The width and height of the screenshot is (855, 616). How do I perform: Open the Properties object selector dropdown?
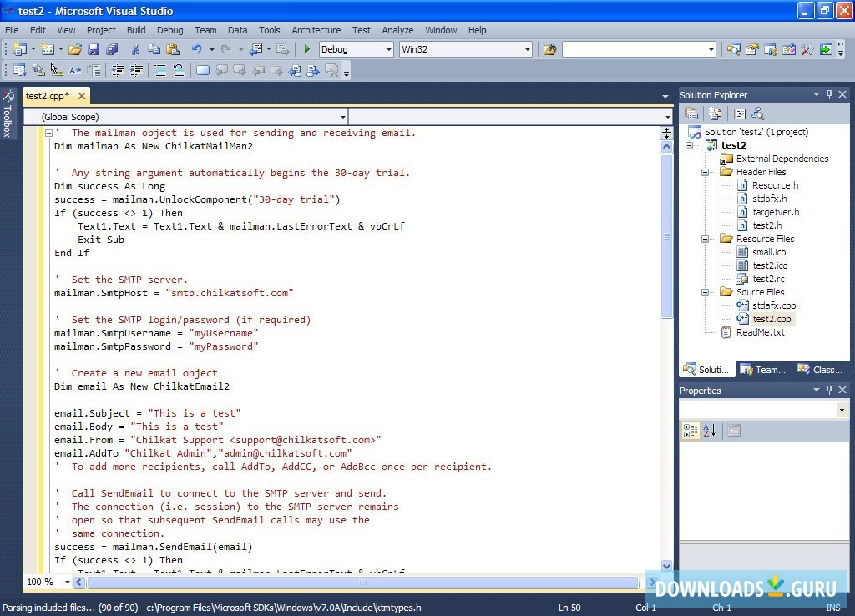tap(842, 409)
